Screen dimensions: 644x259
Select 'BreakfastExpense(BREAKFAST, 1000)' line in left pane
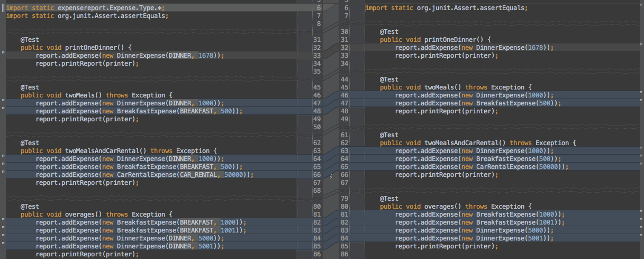pyautogui.click(x=141, y=222)
